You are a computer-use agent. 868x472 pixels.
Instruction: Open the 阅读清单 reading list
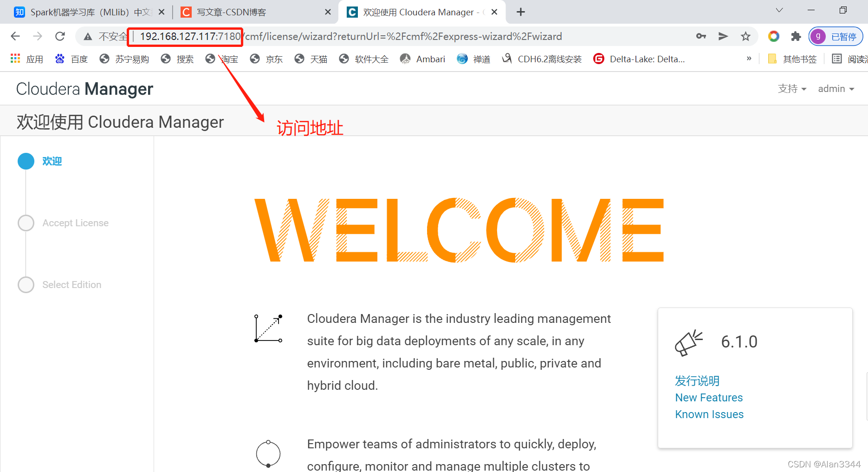tap(849, 59)
